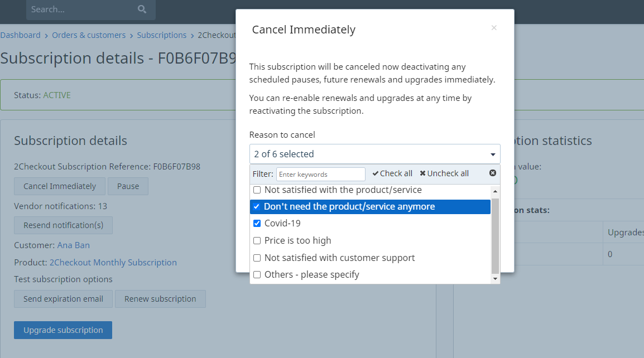The image size is (644, 358).
Task: Focus the Filter keywords input field
Action: tap(321, 174)
